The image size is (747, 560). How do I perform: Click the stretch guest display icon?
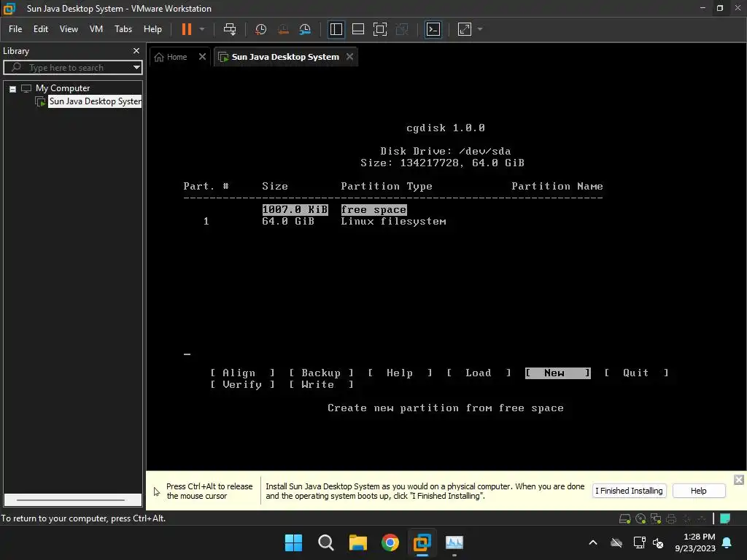tap(465, 29)
